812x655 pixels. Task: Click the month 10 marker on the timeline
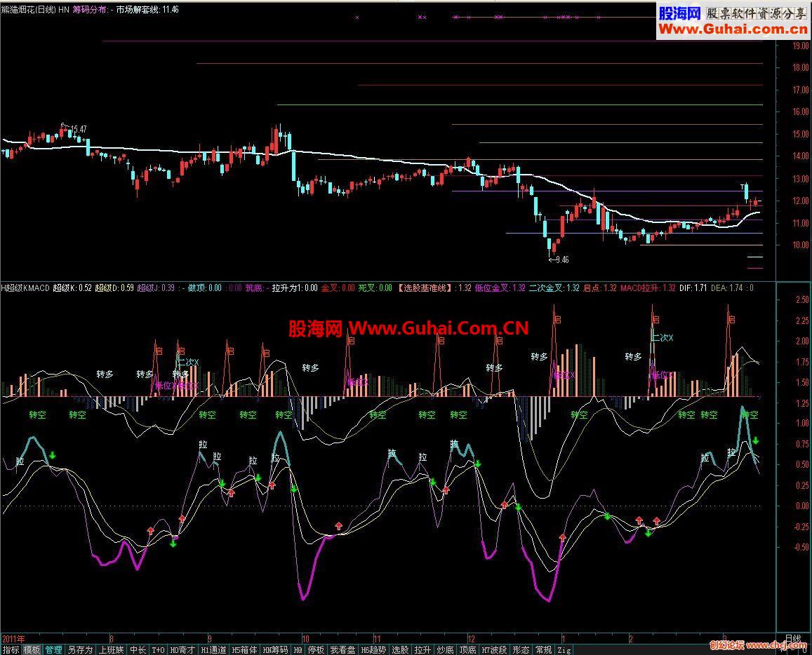pos(306,638)
